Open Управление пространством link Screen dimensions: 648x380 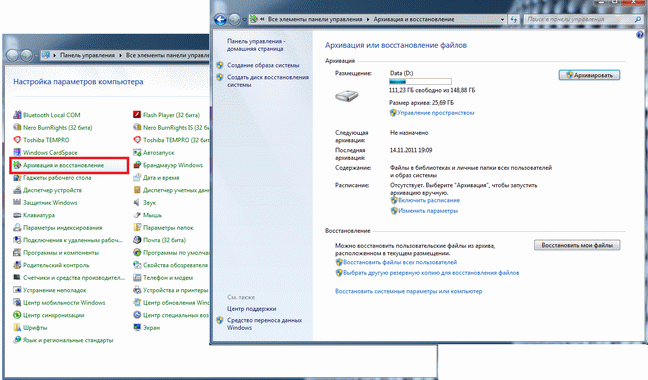[x=435, y=113]
